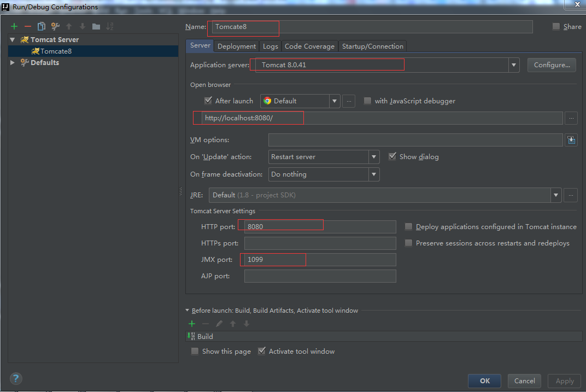586x392 pixels.
Task: Click the Apply button
Action: [564, 381]
